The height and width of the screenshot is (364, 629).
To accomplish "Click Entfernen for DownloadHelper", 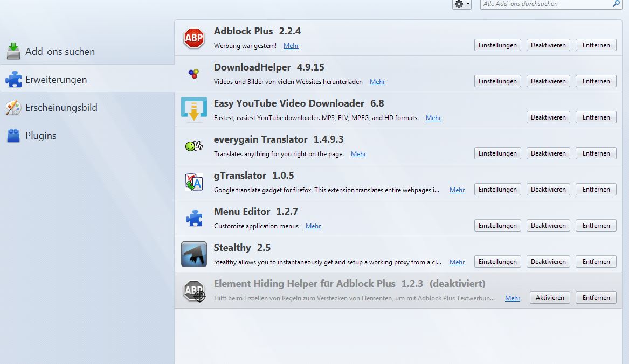I will pyautogui.click(x=596, y=81).
